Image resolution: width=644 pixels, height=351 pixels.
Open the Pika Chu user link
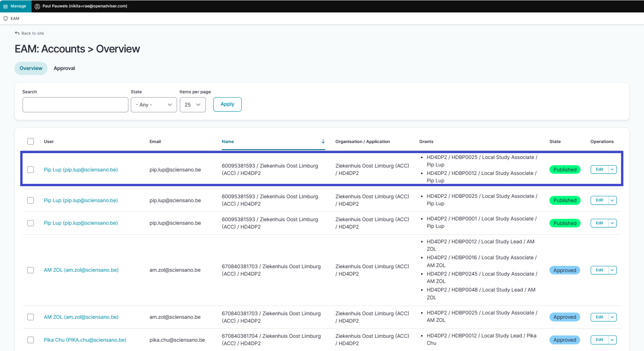click(x=85, y=340)
